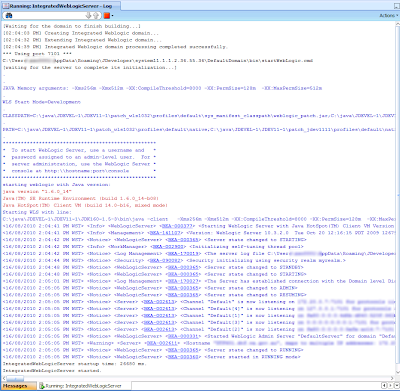Viewport: 400px width, 391px height.
Task: Click the binoculars search icon
Action: click(9, 15)
